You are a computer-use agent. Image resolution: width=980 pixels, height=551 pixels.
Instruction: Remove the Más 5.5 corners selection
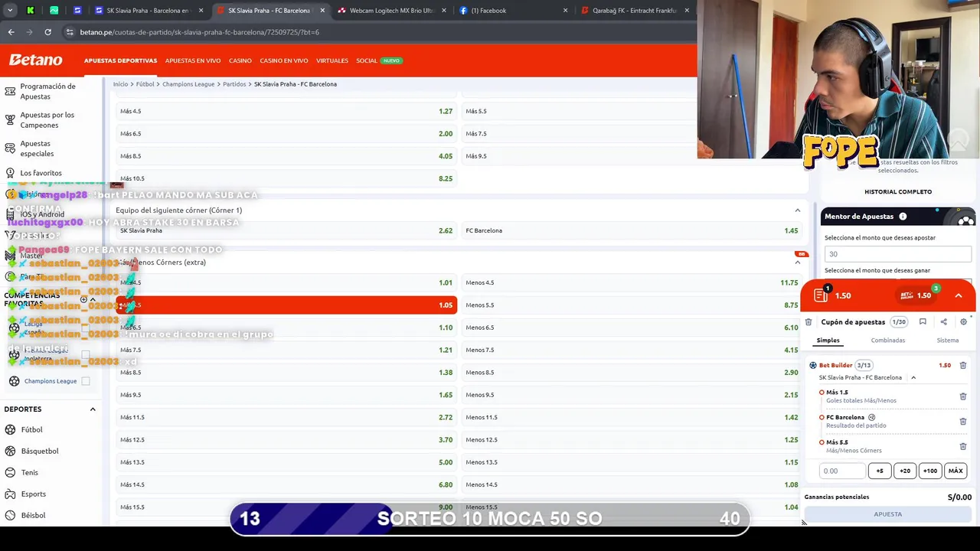(963, 446)
